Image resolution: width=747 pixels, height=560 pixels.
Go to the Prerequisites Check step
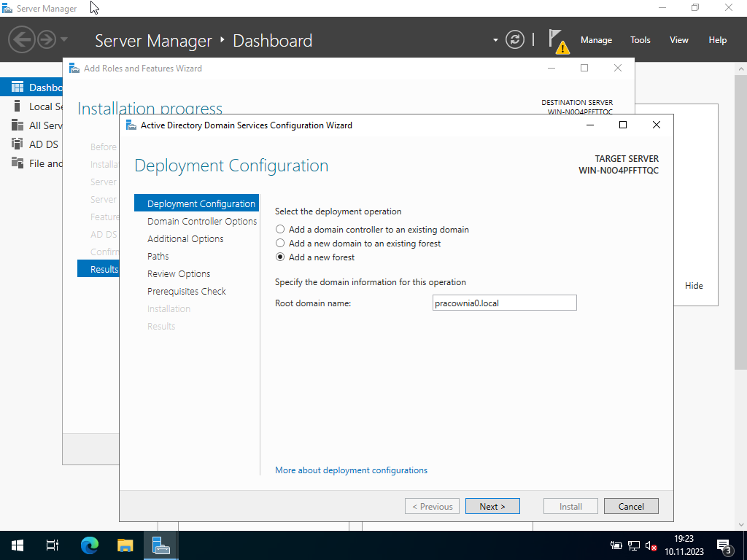pos(187,292)
